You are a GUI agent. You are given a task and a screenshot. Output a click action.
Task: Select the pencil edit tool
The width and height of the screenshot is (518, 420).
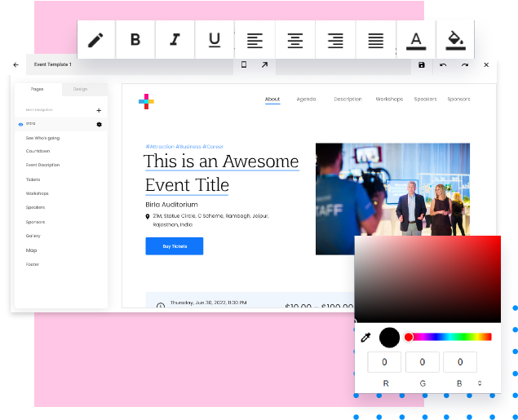point(96,40)
